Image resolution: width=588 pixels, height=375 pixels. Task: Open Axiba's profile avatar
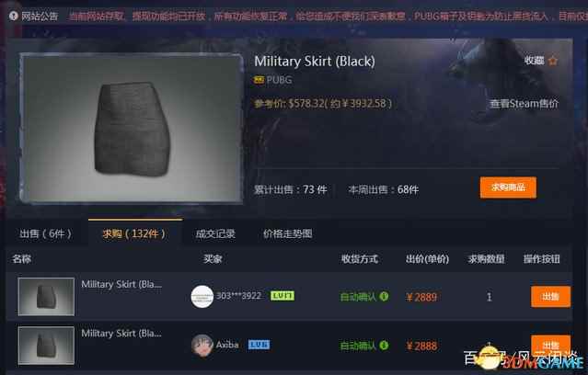[202, 345]
